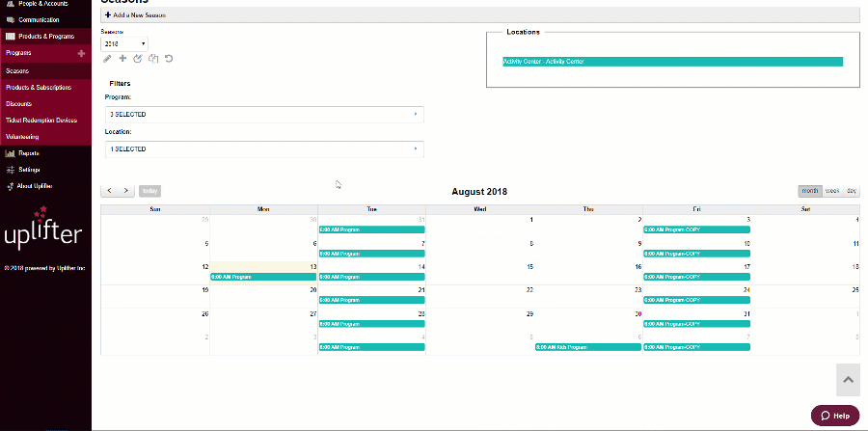Click Add a New Season button
Viewport: 868px width, 431px height.
click(137, 16)
